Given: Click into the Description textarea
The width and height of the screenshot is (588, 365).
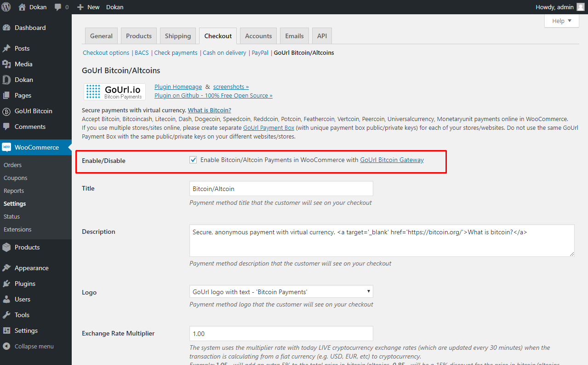Looking at the screenshot, I should [382, 240].
